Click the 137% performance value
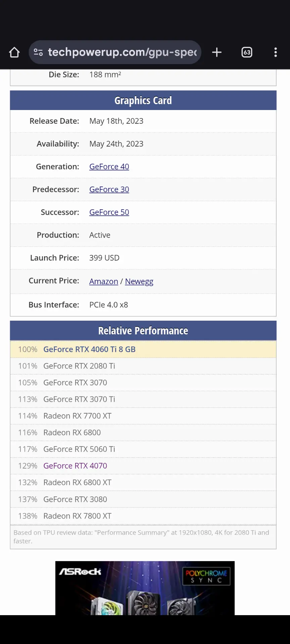The height and width of the screenshot is (644, 290). [28, 499]
